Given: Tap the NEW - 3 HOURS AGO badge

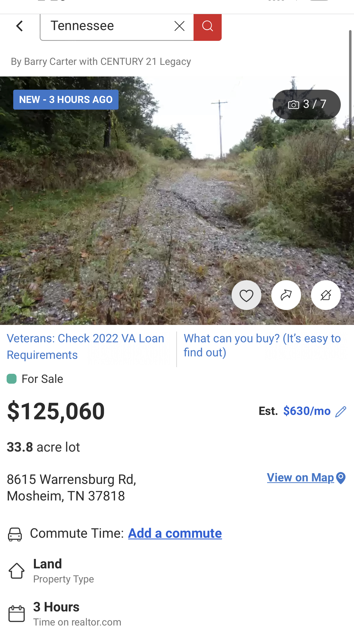Looking at the screenshot, I should coord(66,100).
